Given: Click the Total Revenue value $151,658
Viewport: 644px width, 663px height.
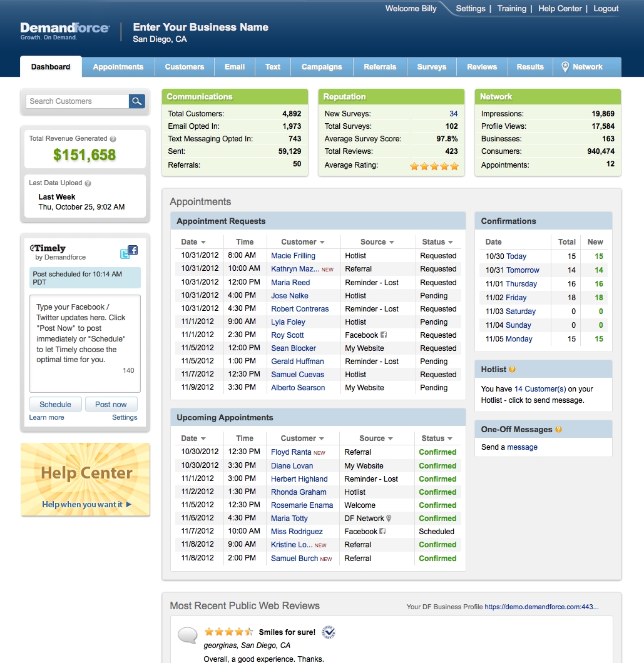Looking at the screenshot, I should tap(84, 154).
